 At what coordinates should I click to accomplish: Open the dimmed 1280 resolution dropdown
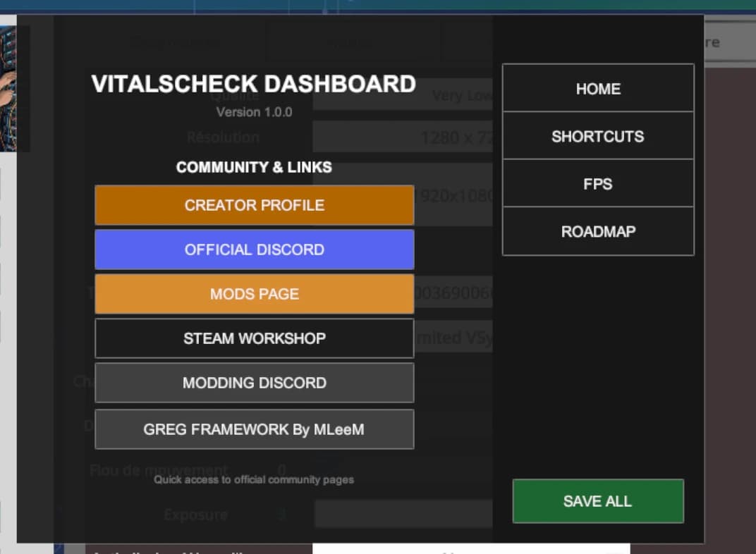(x=403, y=137)
